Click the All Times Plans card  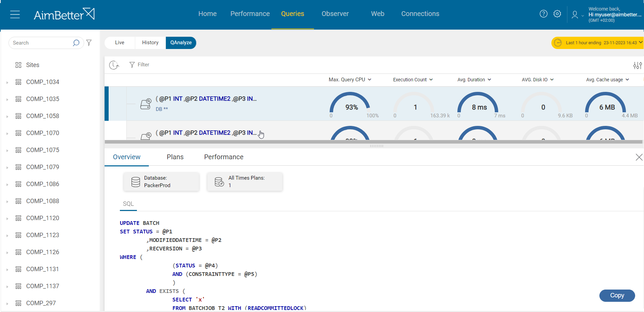tap(245, 182)
